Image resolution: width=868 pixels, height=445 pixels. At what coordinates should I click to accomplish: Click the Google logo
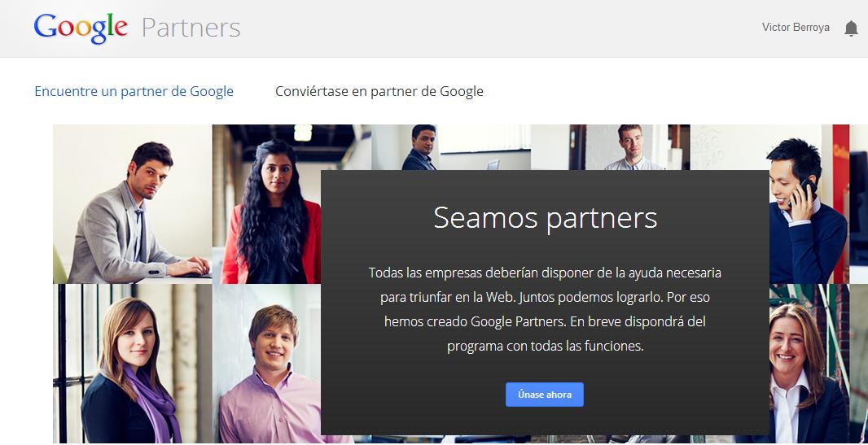[x=81, y=28]
